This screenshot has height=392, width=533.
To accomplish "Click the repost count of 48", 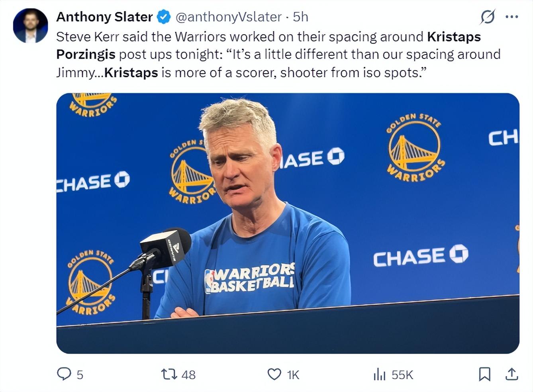I will (188, 375).
